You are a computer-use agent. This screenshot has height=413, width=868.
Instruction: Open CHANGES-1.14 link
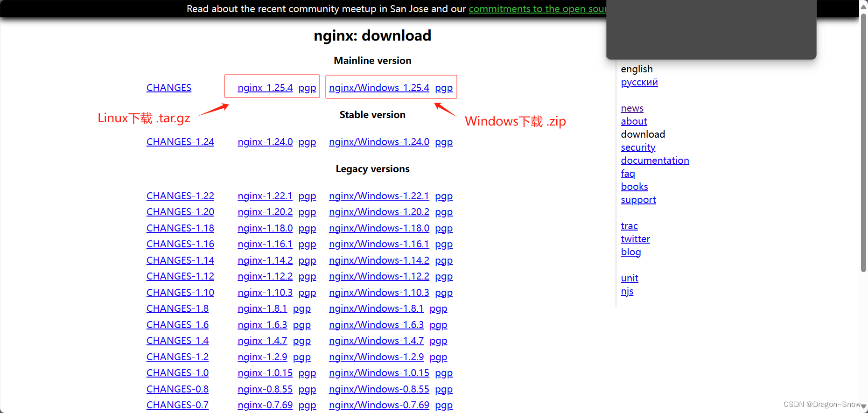(x=180, y=260)
